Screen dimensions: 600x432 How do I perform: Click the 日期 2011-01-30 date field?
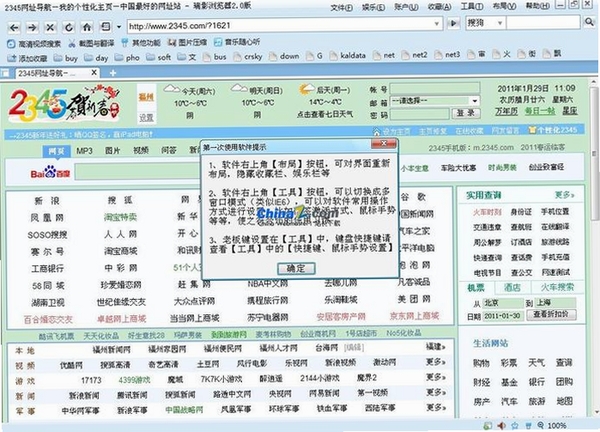tap(502, 316)
